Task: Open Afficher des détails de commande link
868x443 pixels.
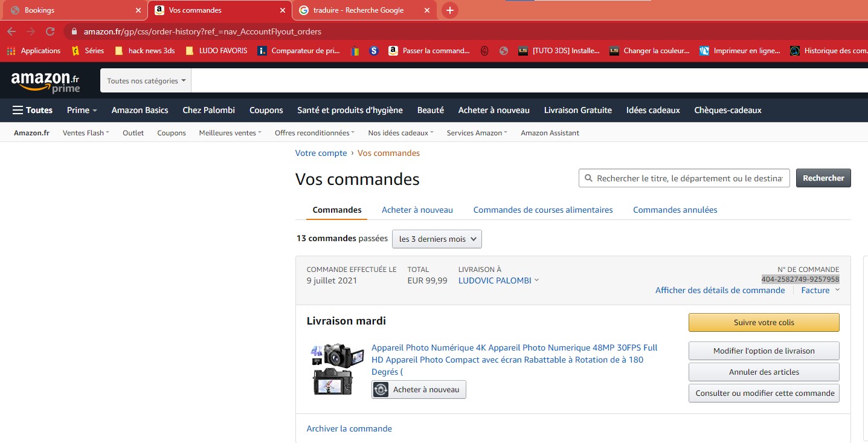Action: 720,290
